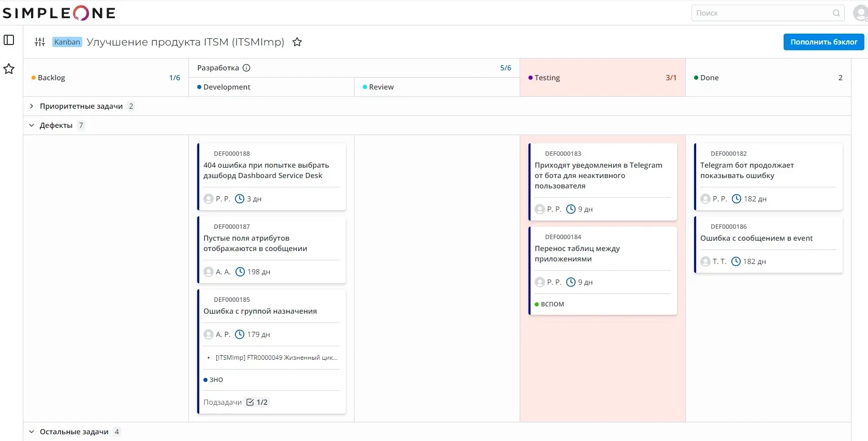Click subtasks checklist icon 1/2
This screenshot has width=868, height=441.
(x=250, y=402)
